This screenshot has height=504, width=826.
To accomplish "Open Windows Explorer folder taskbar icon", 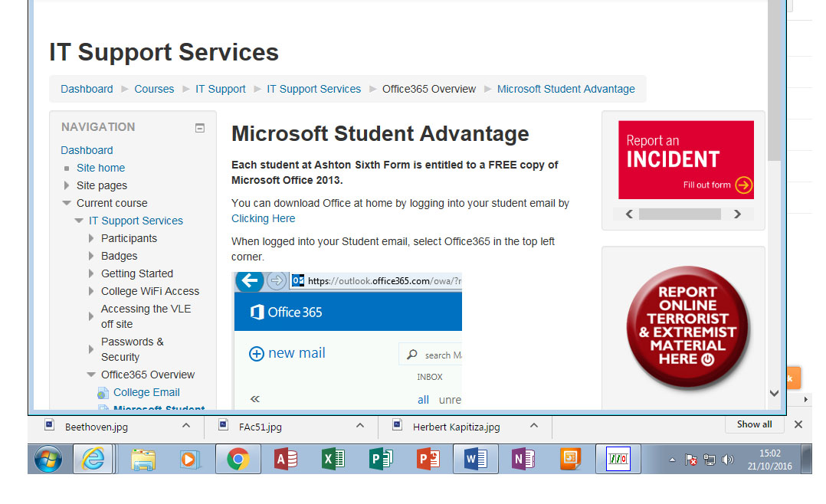I will pyautogui.click(x=143, y=460).
